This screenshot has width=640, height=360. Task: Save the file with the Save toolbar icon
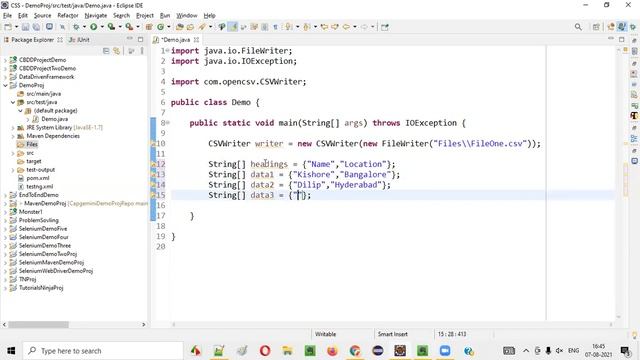(x=26, y=27)
